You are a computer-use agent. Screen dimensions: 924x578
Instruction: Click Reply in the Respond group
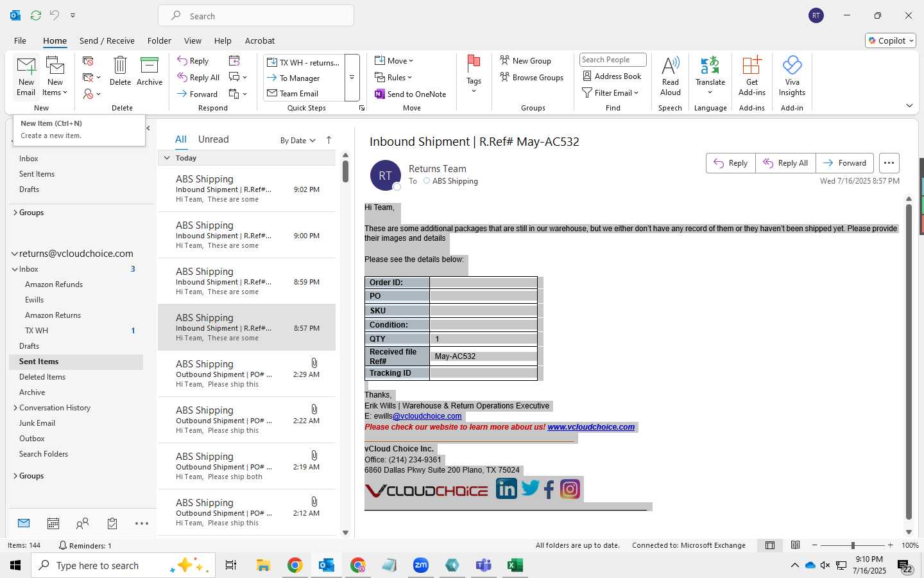[193, 61]
